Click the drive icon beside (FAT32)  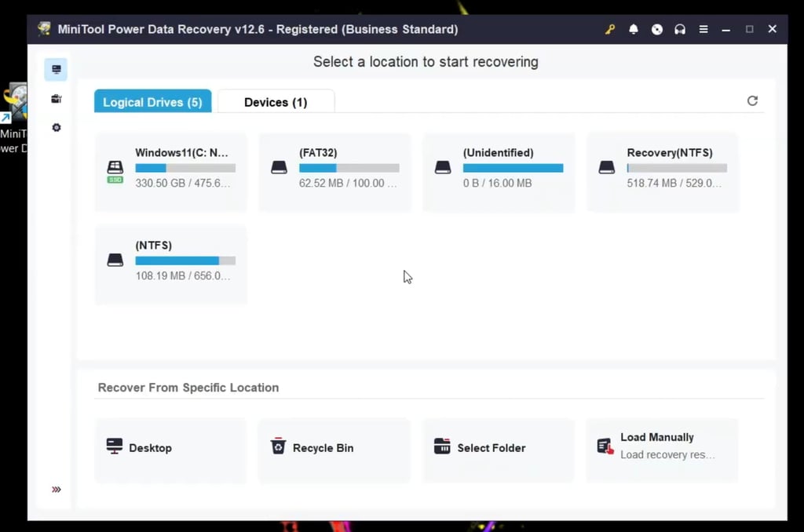[x=279, y=167]
